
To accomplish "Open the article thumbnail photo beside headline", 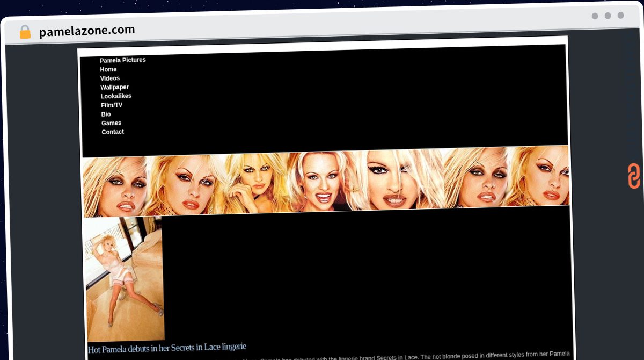I will click(x=125, y=279).
